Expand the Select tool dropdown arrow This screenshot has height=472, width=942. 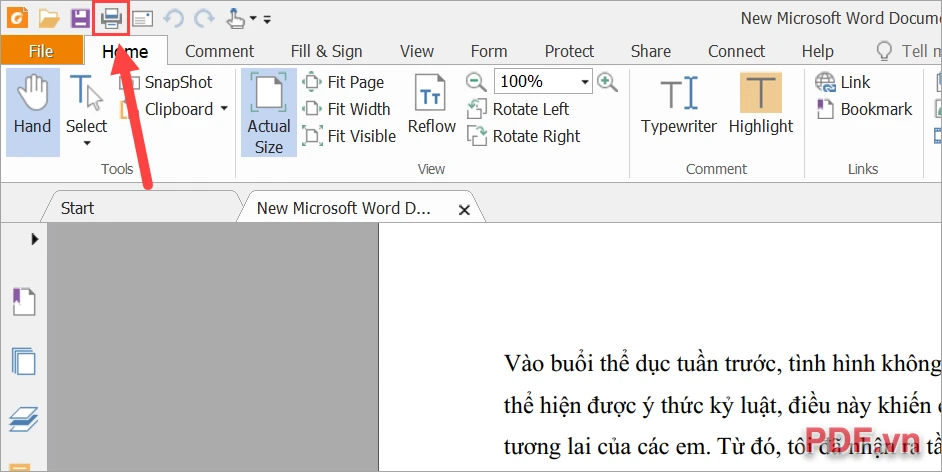(x=87, y=144)
